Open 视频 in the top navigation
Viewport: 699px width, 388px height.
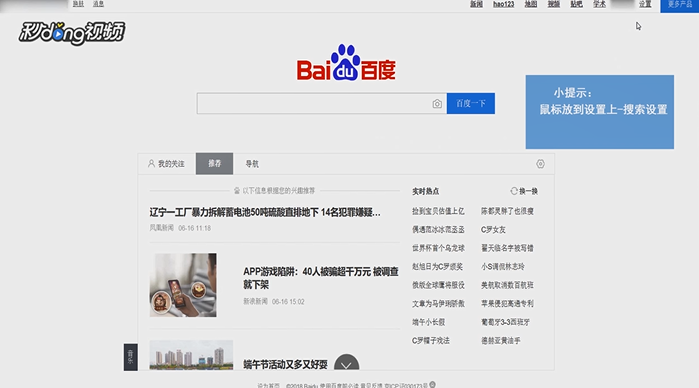click(x=554, y=4)
